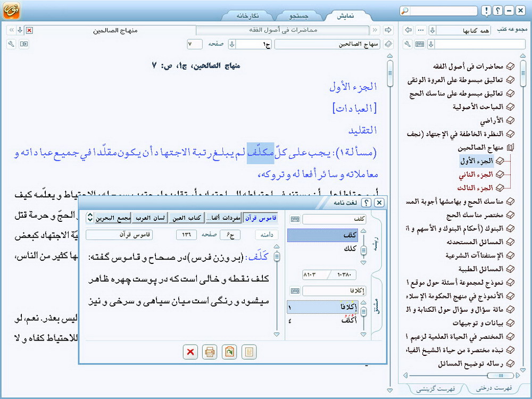Image resolution: width=532 pixels, height=399 pixels.
Task: Click the book list vertical scrollbar thumb
Action: point(523,73)
